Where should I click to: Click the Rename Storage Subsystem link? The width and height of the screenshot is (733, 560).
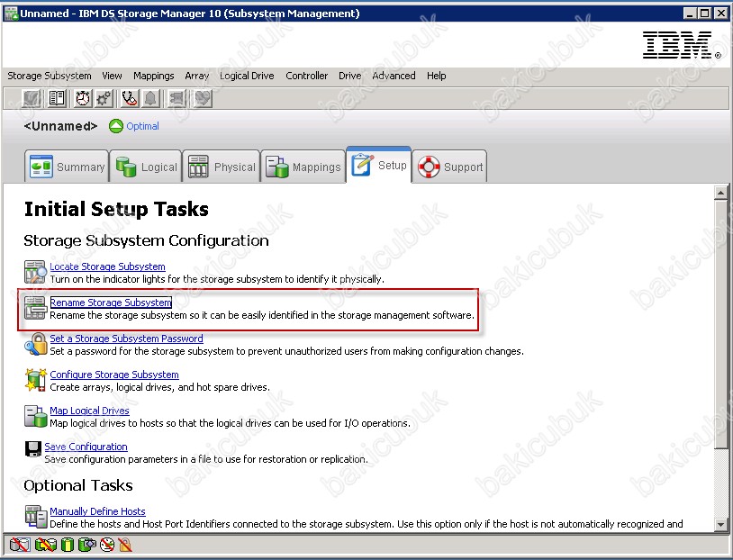111,303
